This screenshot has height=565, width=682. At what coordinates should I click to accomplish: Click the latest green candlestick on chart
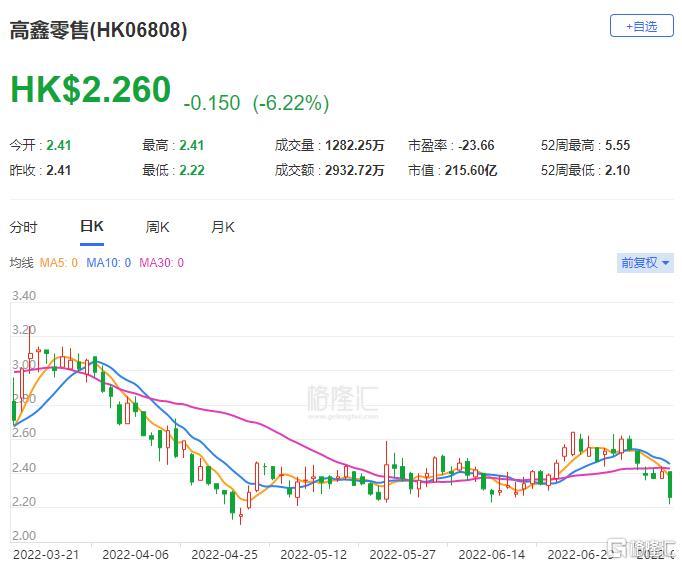tap(670, 486)
